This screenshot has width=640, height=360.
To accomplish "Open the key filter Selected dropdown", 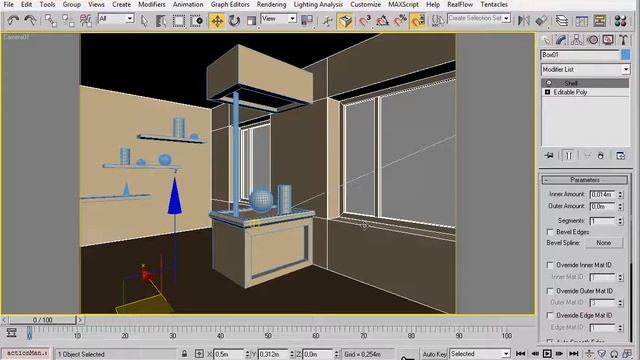I will click(x=480, y=354).
